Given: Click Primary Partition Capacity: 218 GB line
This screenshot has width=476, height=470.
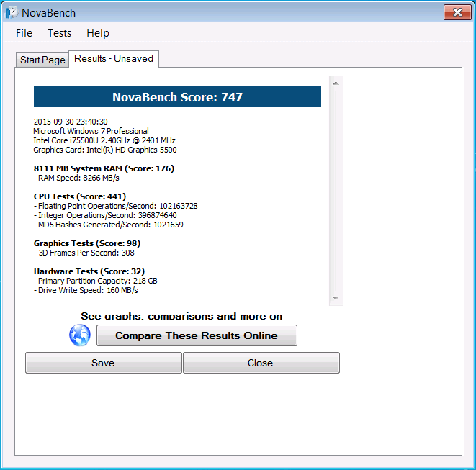Looking at the screenshot, I should coord(95,281).
